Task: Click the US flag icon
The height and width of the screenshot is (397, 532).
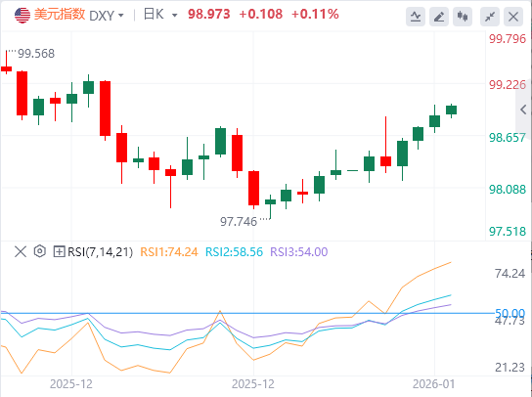Action: coord(22,16)
